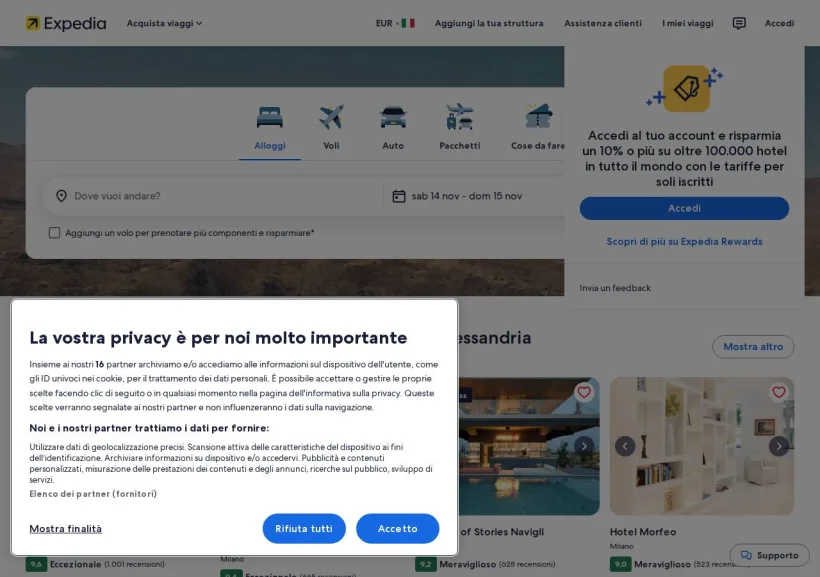Image resolution: width=820 pixels, height=577 pixels.
Task: Save Stories Navigli hotel with heart icon
Action: click(x=584, y=392)
